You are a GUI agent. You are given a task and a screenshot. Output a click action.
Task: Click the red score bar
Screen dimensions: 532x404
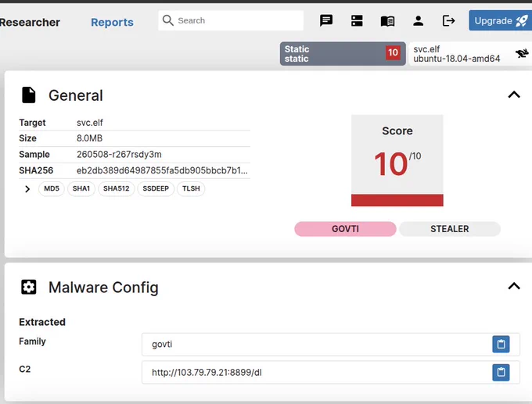click(x=397, y=200)
